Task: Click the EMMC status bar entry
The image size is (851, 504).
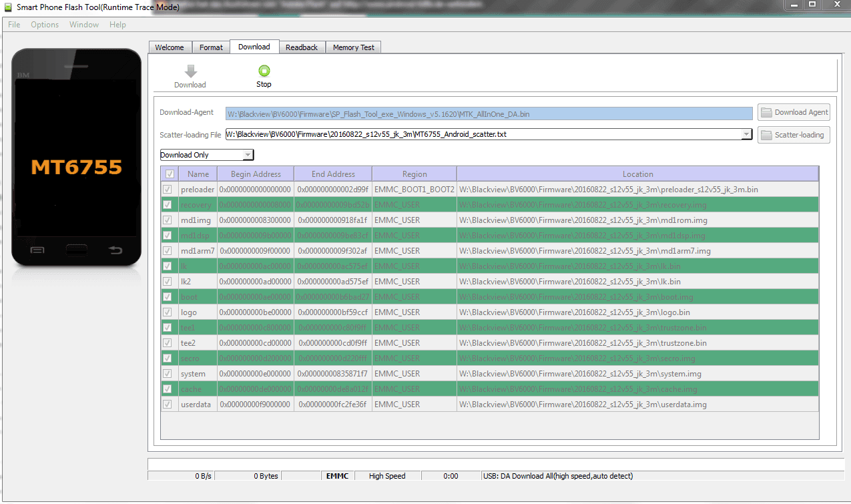Action: [337, 476]
